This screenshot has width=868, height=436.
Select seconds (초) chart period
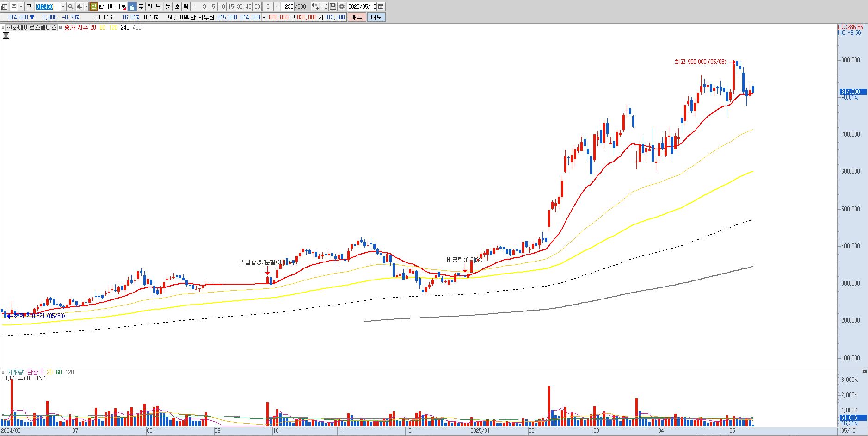(x=177, y=6)
